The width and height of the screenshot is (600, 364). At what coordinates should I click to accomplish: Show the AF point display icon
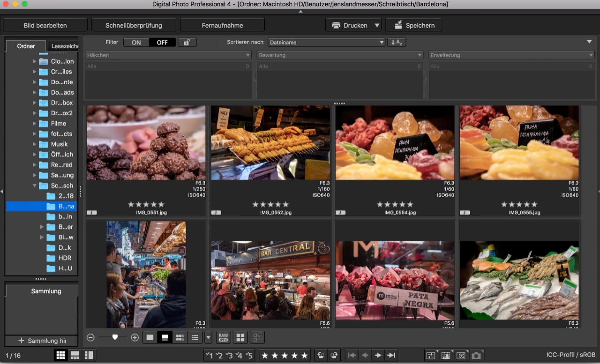461,355
